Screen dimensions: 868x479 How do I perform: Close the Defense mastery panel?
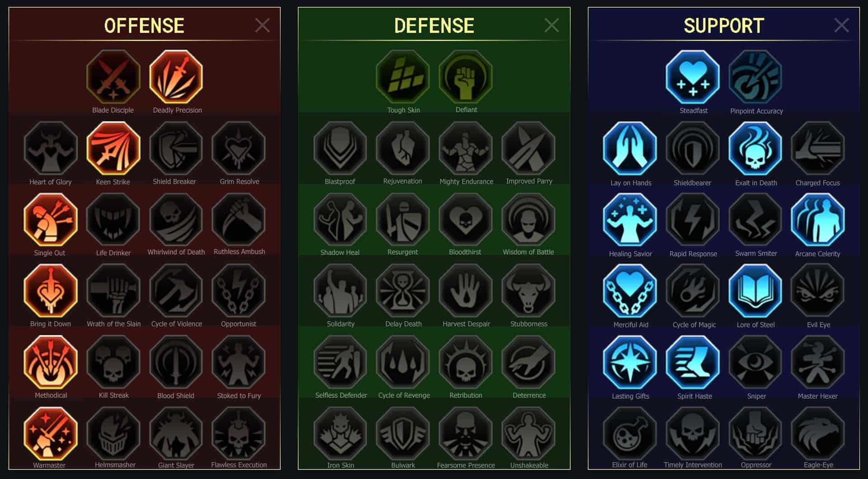coord(552,25)
